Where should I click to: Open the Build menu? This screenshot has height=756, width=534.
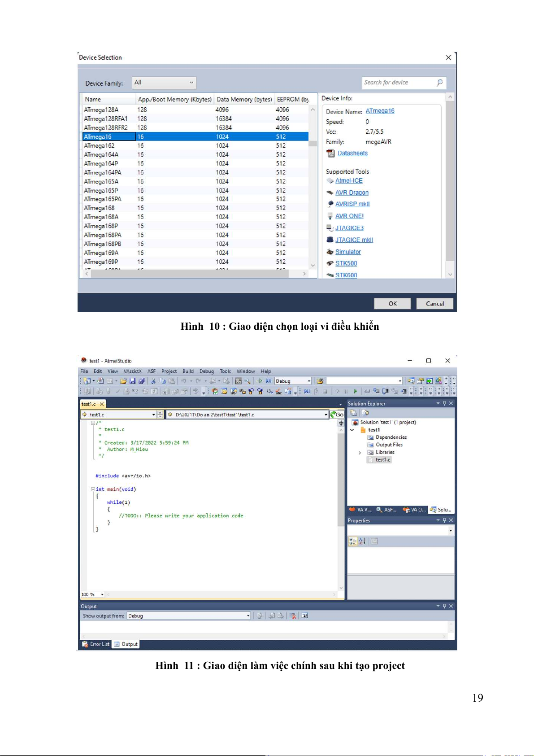(x=188, y=371)
